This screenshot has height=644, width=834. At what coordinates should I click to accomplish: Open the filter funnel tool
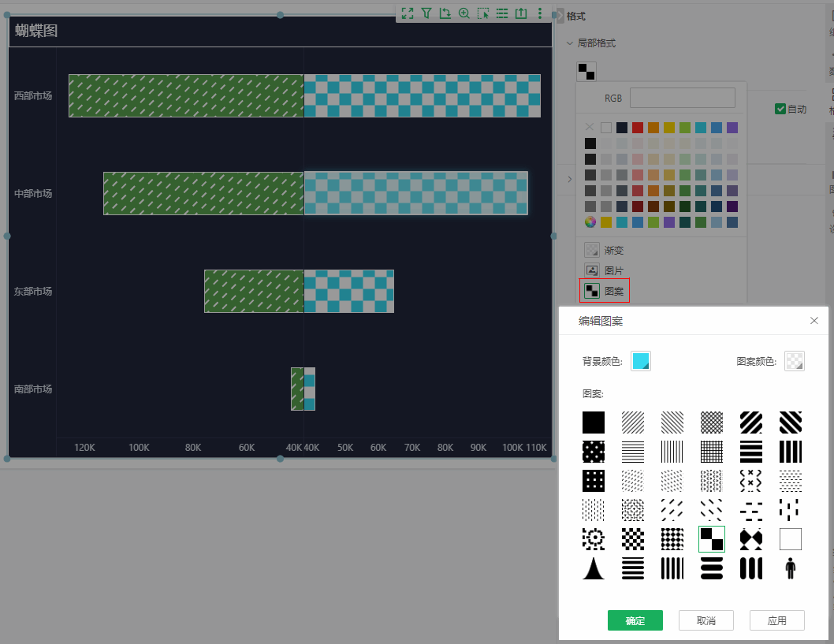[x=426, y=13]
